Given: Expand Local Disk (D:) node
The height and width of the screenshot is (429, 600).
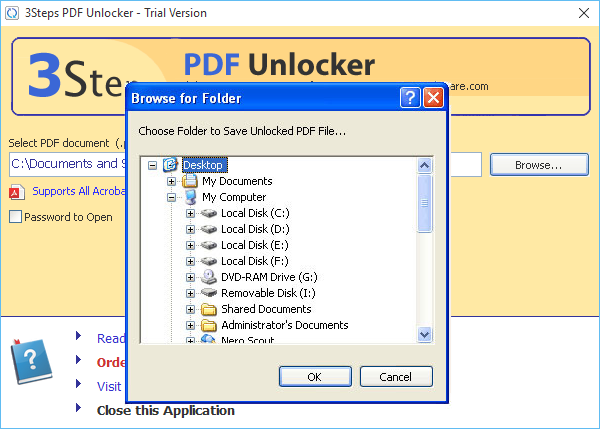Looking at the screenshot, I should coord(190,230).
